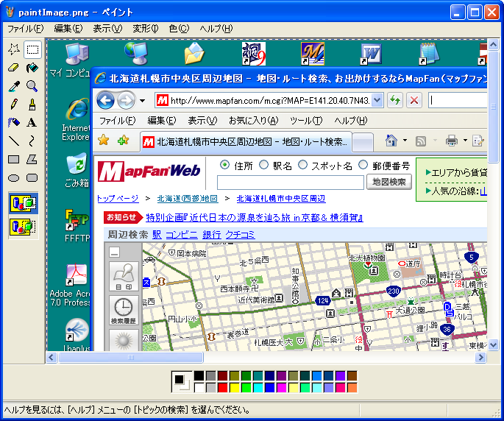Expand the print button dropdown arrow

click(x=465, y=141)
